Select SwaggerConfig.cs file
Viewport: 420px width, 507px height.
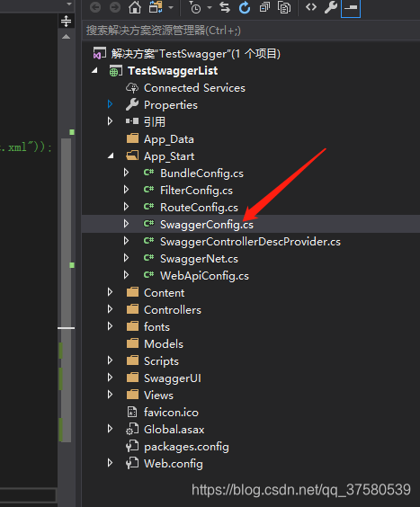click(207, 225)
